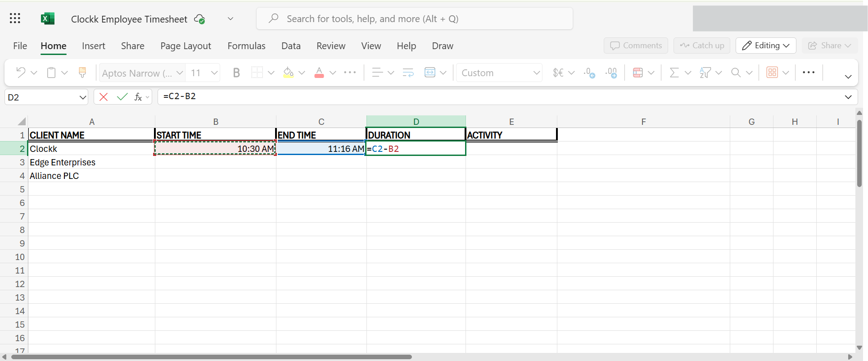Click the workbook title Clockk Employee Timesheet
The width and height of the screenshot is (868, 361).
pyautogui.click(x=129, y=19)
